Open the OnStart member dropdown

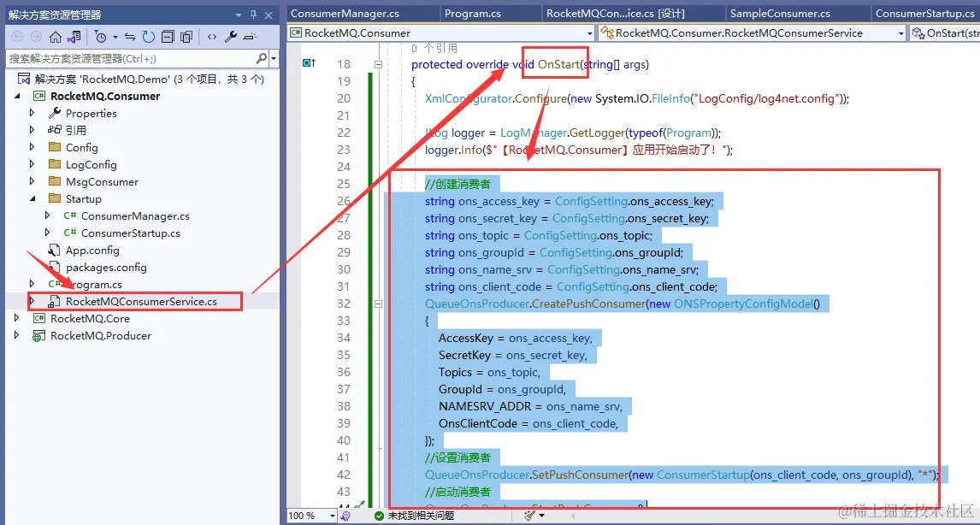point(945,33)
